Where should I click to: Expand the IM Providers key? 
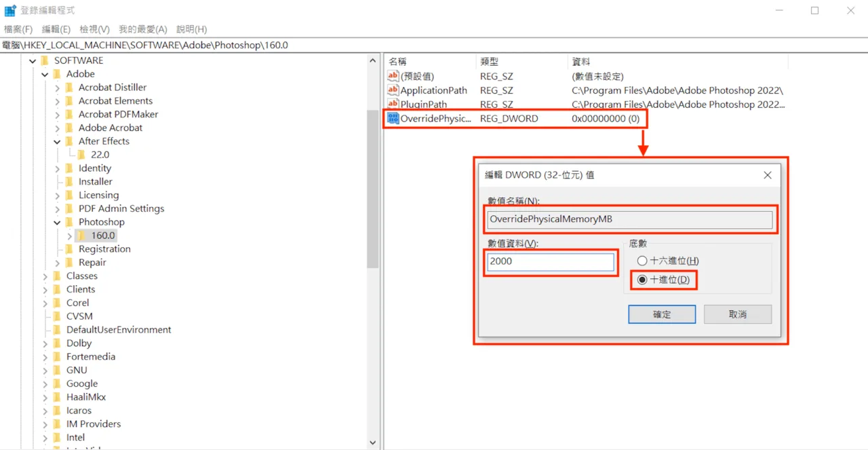click(45, 424)
